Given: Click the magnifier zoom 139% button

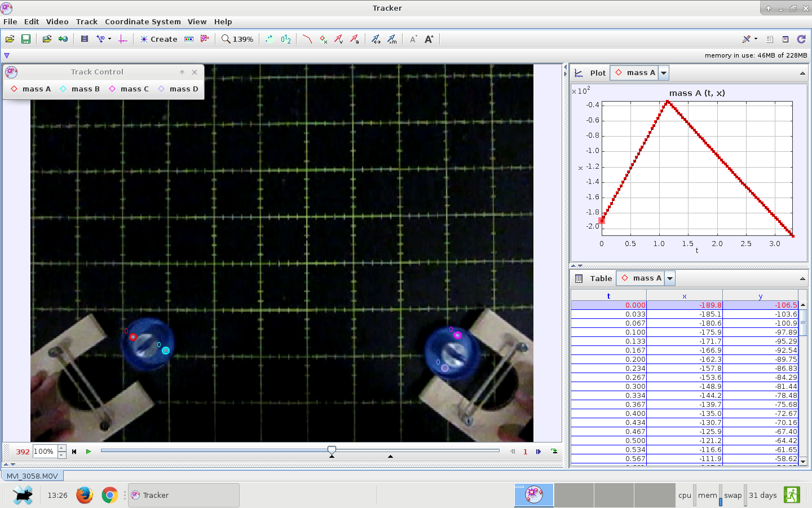Looking at the screenshot, I should click(237, 39).
